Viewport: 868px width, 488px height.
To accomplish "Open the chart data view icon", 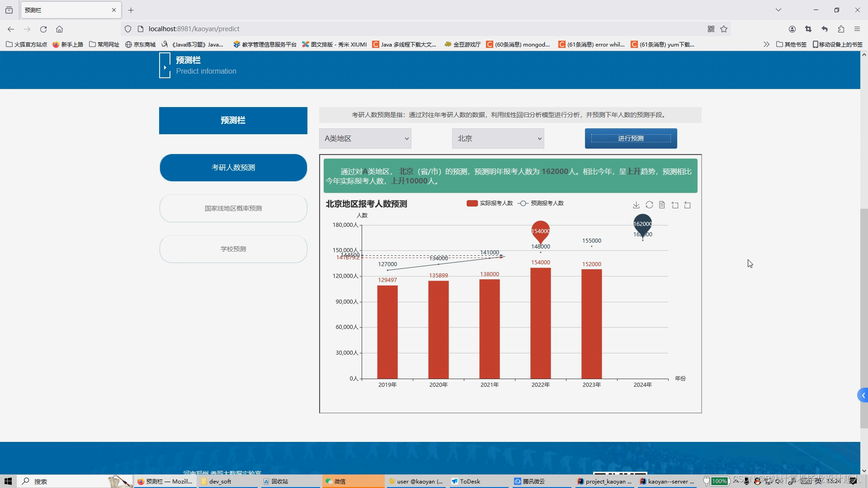I will [x=662, y=205].
